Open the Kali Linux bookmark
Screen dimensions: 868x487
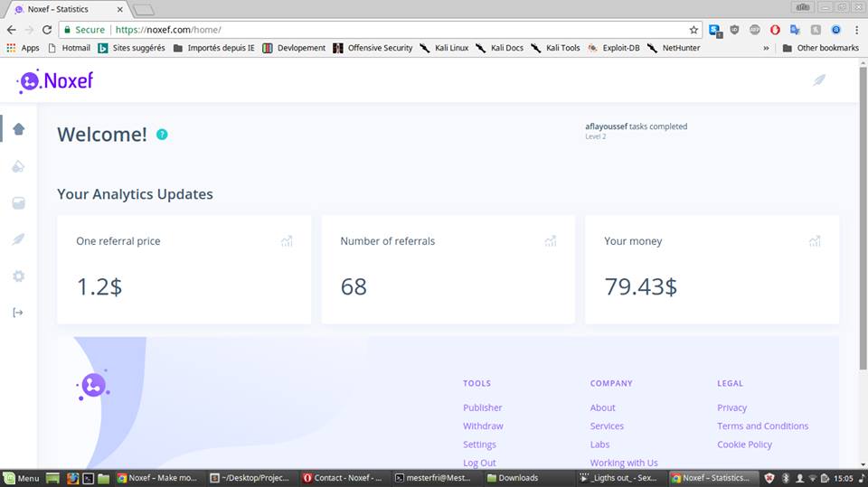(x=444, y=48)
